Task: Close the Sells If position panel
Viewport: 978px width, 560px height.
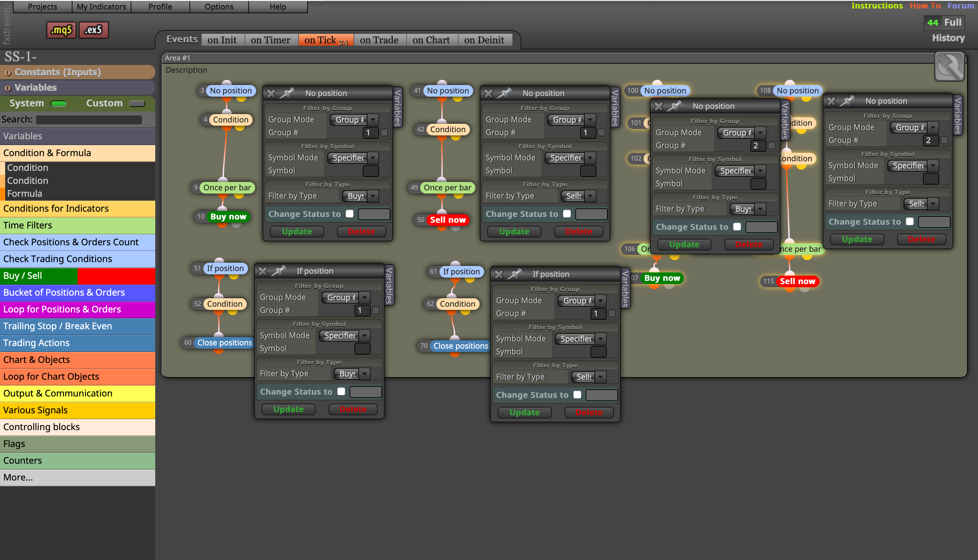Action: pyautogui.click(x=498, y=275)
